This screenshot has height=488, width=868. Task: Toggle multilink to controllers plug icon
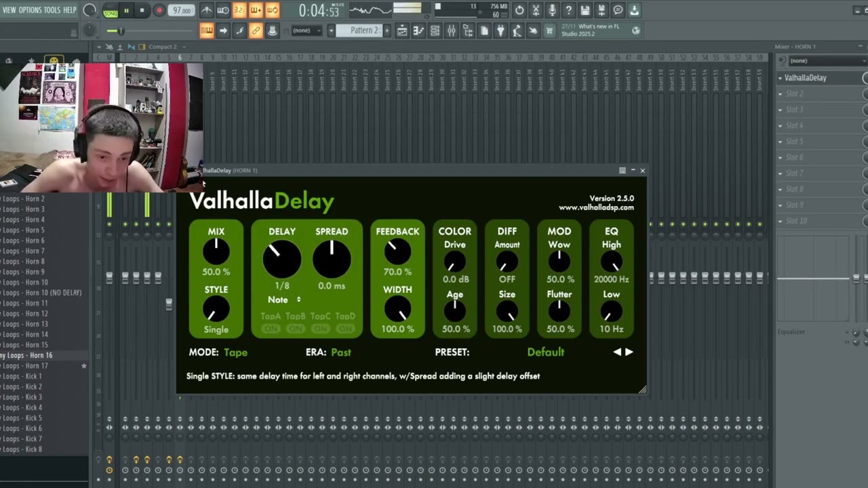coord(272,30)
